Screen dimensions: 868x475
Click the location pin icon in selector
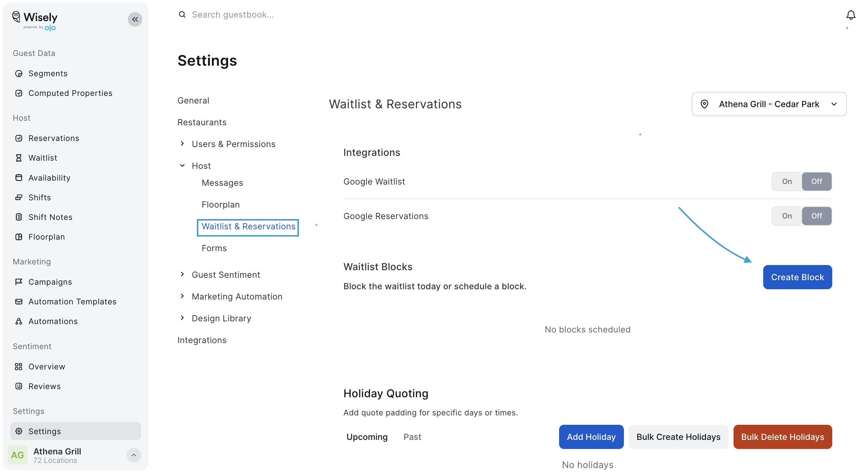704,104
